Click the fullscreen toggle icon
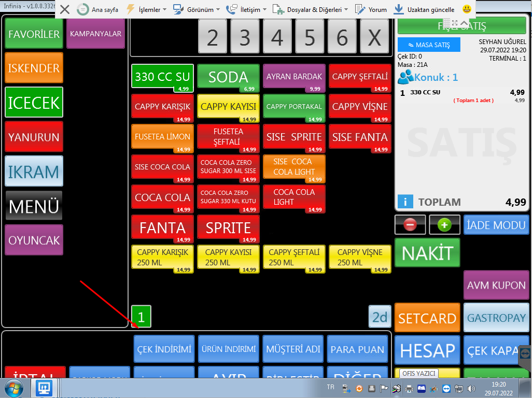The height and width of the screenshot is (398, 532). pyautogui.click(x=455, y=23)
